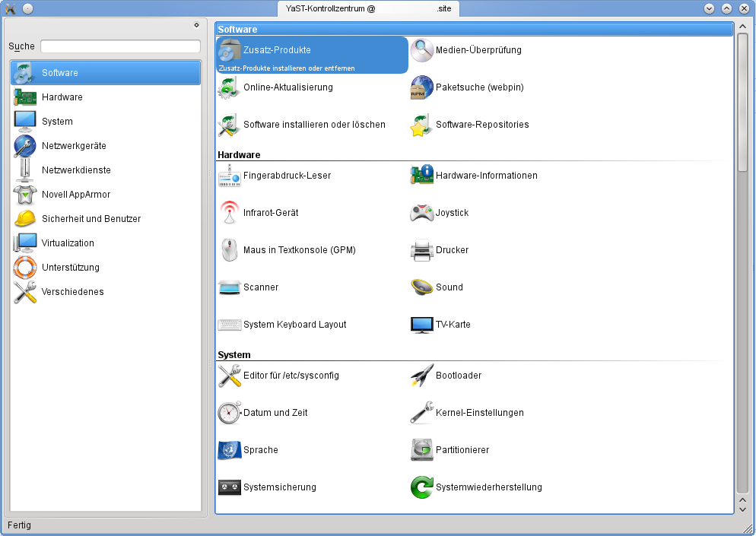Select Sicherheit und Benutzer category
The image size is (756, 536).
tap(106, 219)
